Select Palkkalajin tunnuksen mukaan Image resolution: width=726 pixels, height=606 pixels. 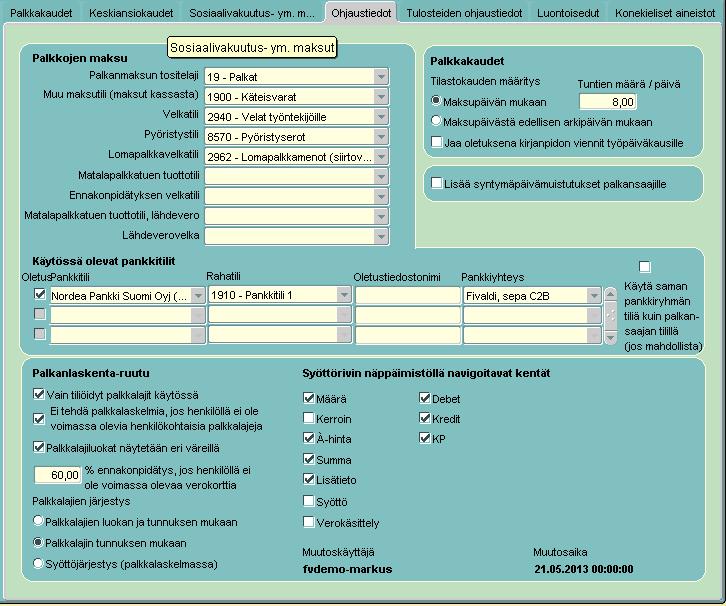pos(38,542)
